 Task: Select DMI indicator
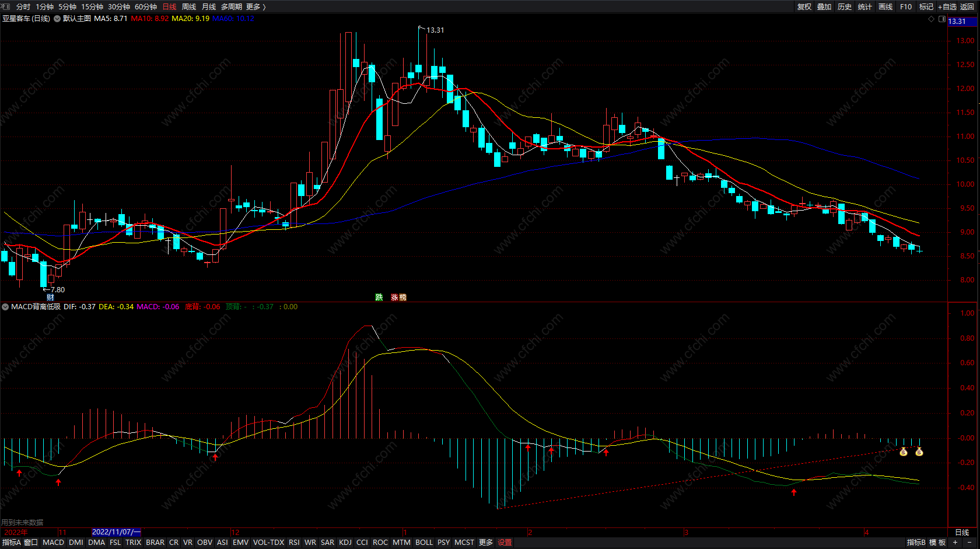pyautogui.click(x=76, y=543)
